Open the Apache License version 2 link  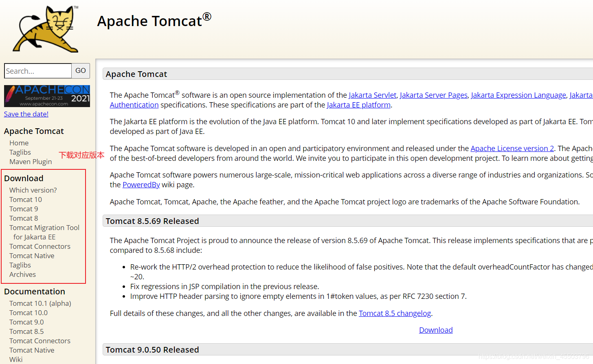pos(512,148)
